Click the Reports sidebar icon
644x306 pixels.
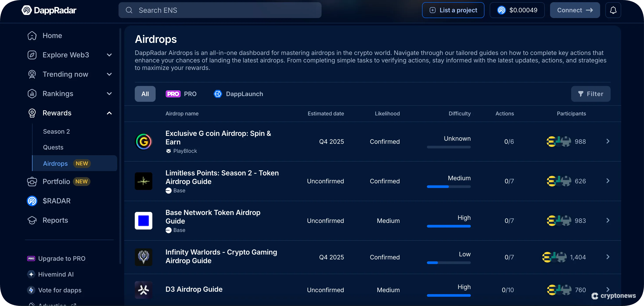click(x=32, y=220)
